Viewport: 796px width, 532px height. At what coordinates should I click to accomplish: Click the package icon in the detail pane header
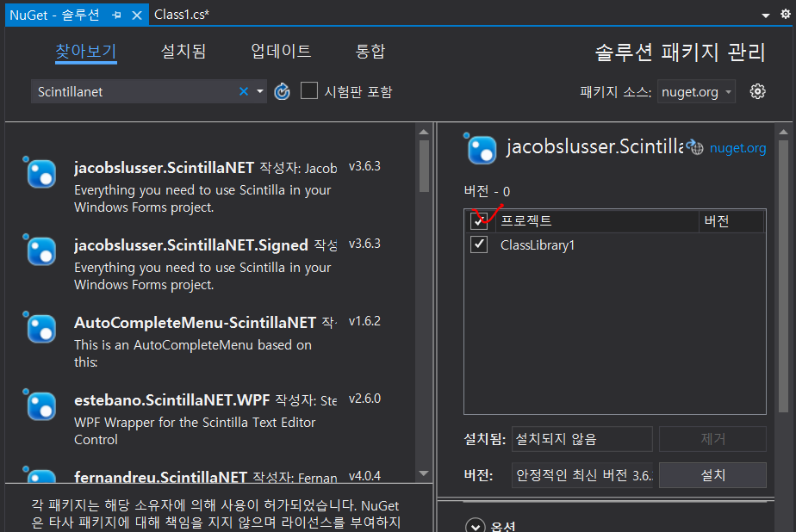click(x=482, y=150)
